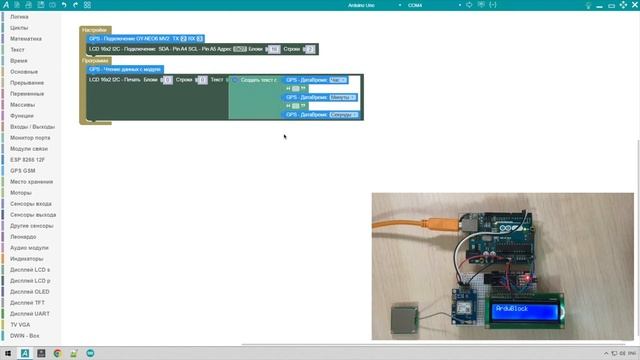Redo the last action
640x360 pixels.
pyautogui.click(x=76, y=5)
